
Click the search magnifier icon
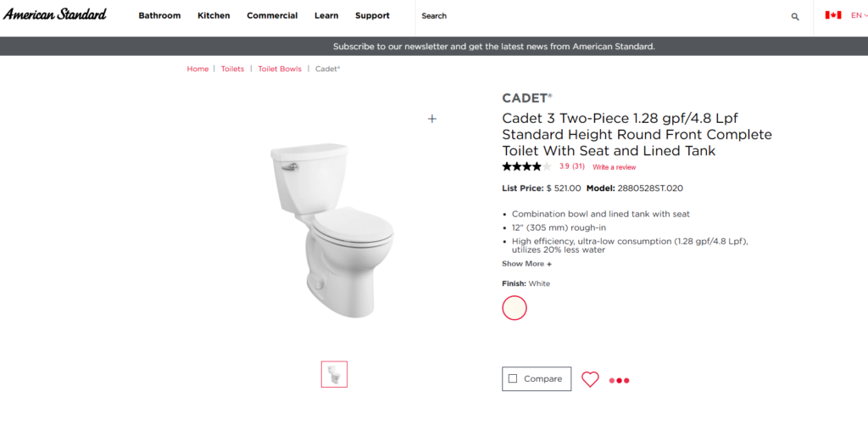(x=795, y=16)
